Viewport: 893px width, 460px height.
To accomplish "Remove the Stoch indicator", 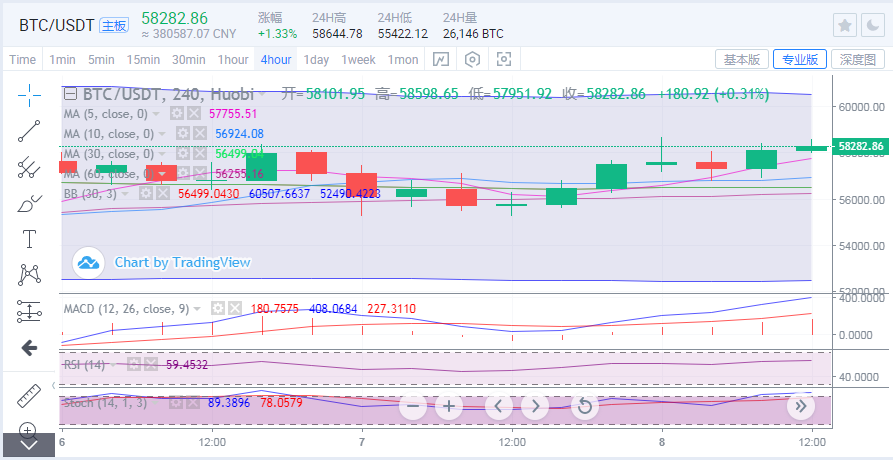I will (x=193, y=403).
